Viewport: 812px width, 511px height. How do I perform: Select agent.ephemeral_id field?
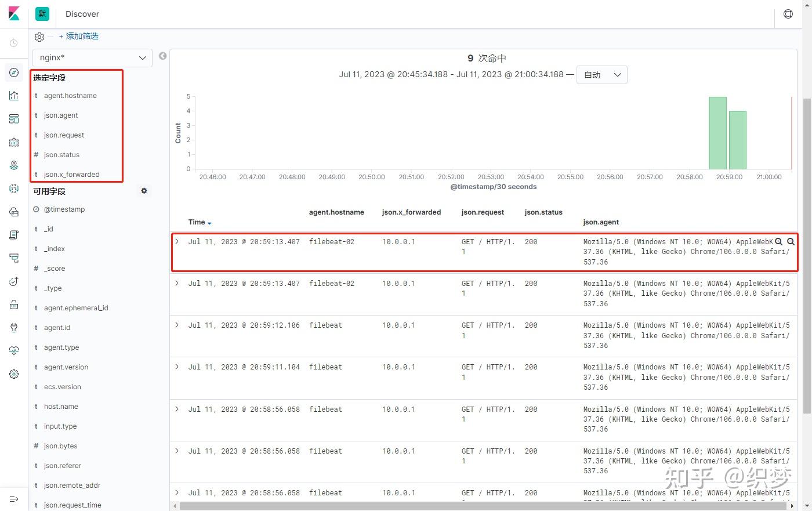tap(76, 308)
